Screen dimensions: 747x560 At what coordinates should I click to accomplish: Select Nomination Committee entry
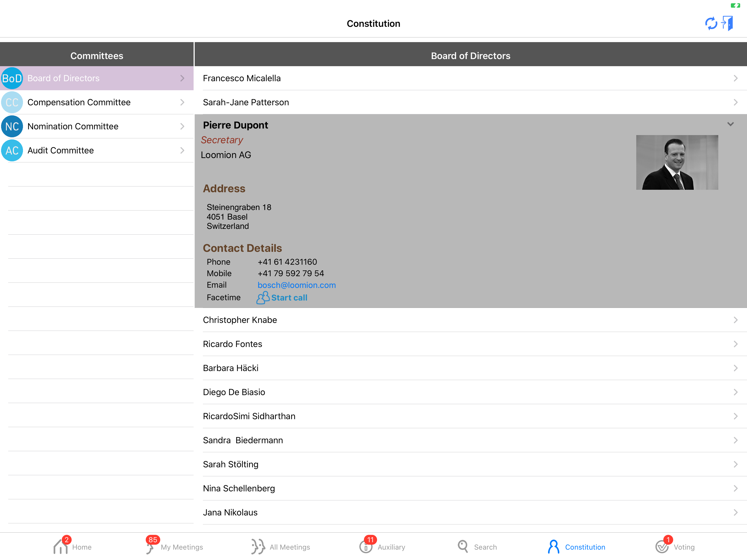pos(97,126)
